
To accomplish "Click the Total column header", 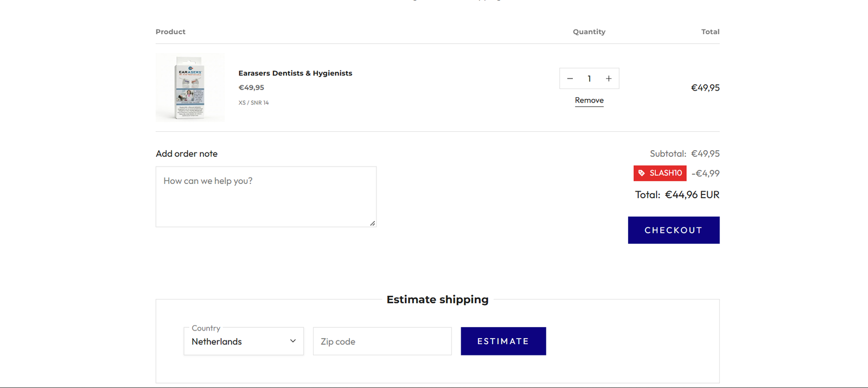I will tap(710, 32).
